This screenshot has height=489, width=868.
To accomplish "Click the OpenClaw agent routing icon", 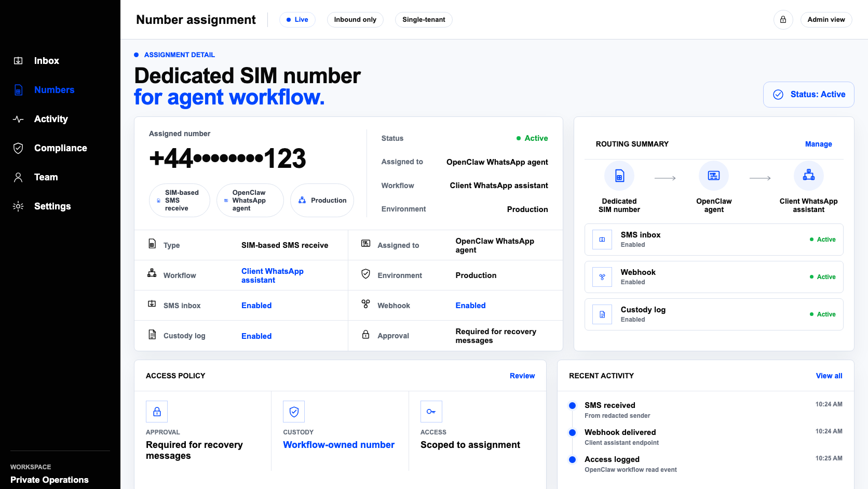I will click(714, 176).
